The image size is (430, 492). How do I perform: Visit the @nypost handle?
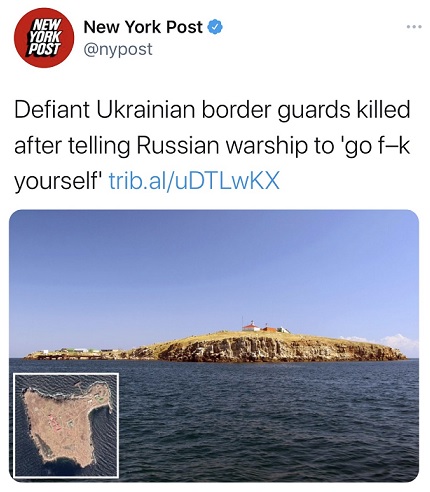pyautogui.click(x=118, y=49)
